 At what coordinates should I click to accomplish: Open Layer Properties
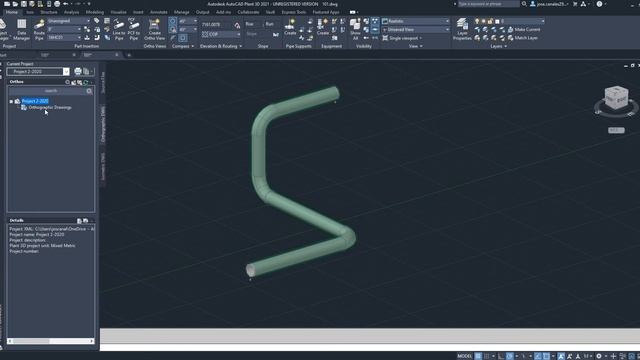tap(462, 29)
